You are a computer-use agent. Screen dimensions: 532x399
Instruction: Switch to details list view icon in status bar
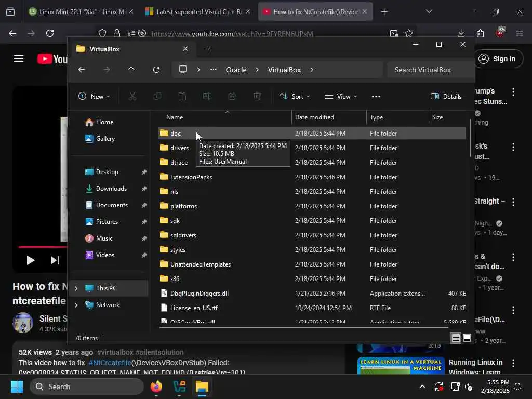[x=456, y=338]
